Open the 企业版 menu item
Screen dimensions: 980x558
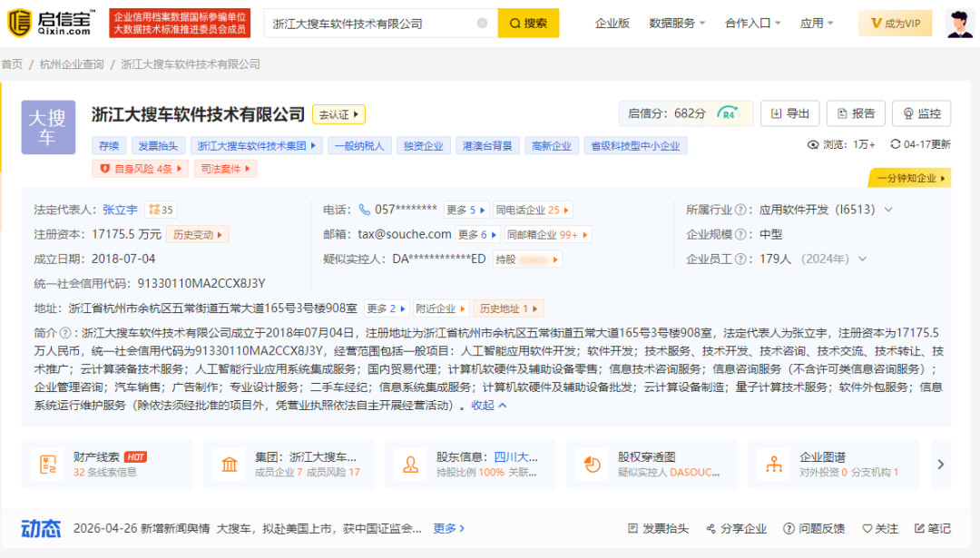(x=612, y=23)
